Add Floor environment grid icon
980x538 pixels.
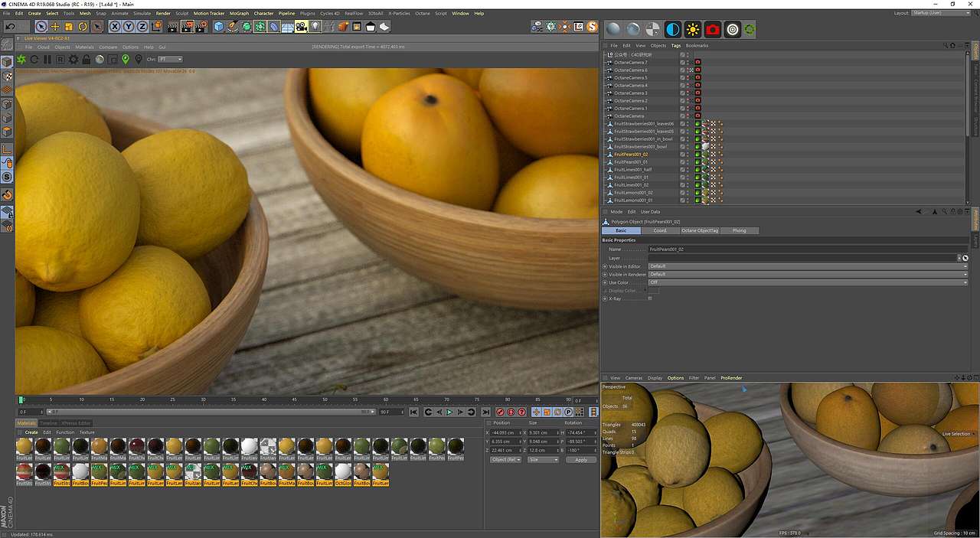[x=288, y=26]
